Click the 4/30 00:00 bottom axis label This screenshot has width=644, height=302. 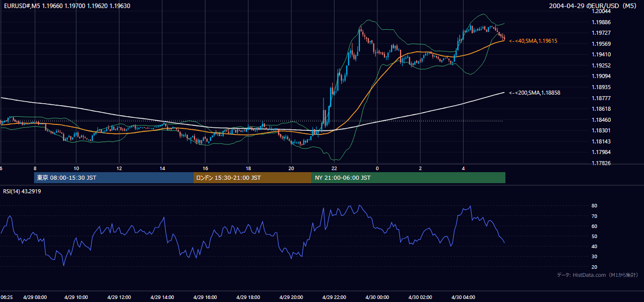click(377, 297)
